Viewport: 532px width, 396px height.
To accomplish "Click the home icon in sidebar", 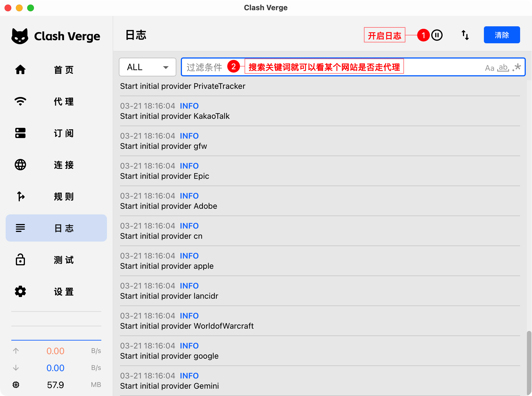I will point(20,70).
